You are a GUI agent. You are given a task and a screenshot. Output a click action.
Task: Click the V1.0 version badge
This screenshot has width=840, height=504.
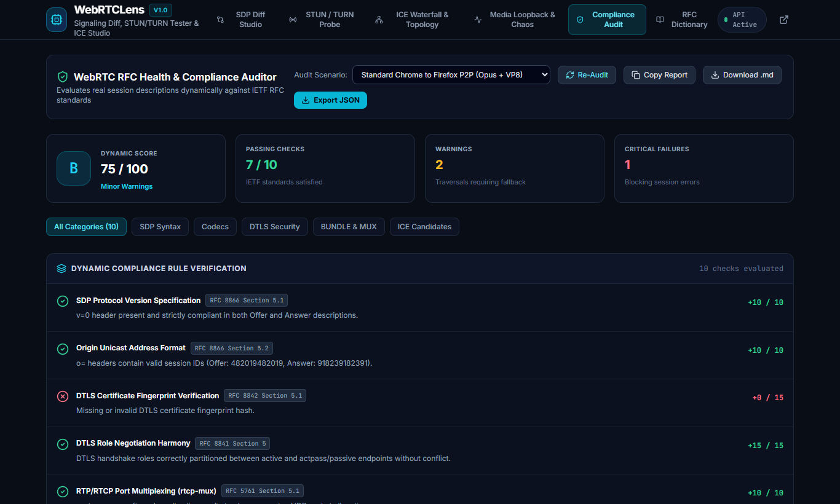(x=161, y=10)
